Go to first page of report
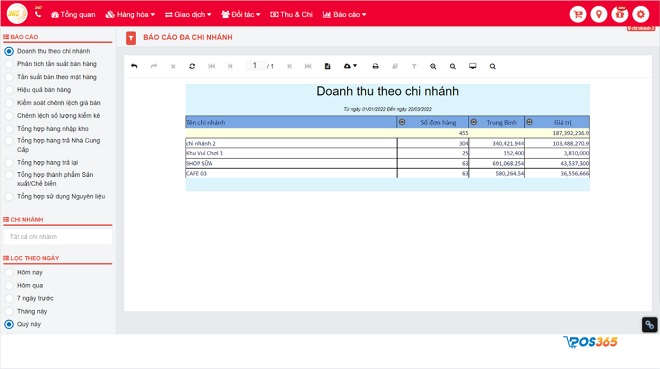Screen dimensions: 660x369 click(211, 66)
